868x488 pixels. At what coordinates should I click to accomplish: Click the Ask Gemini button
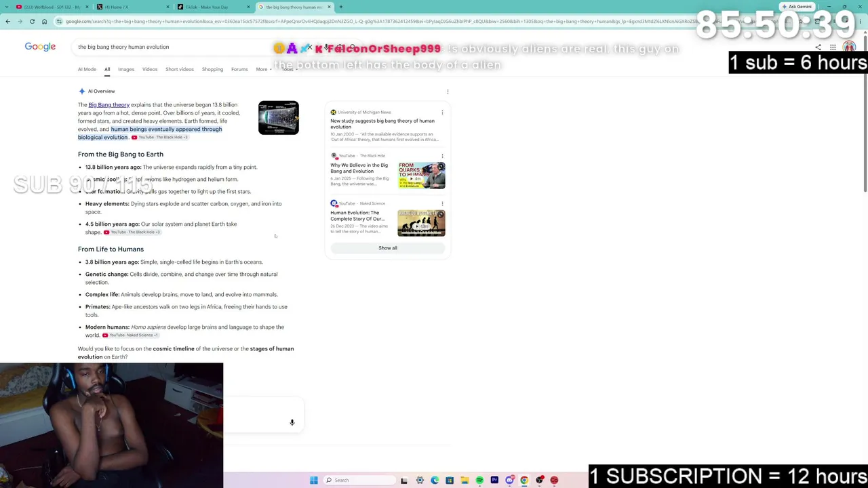[x=797, y=7]
